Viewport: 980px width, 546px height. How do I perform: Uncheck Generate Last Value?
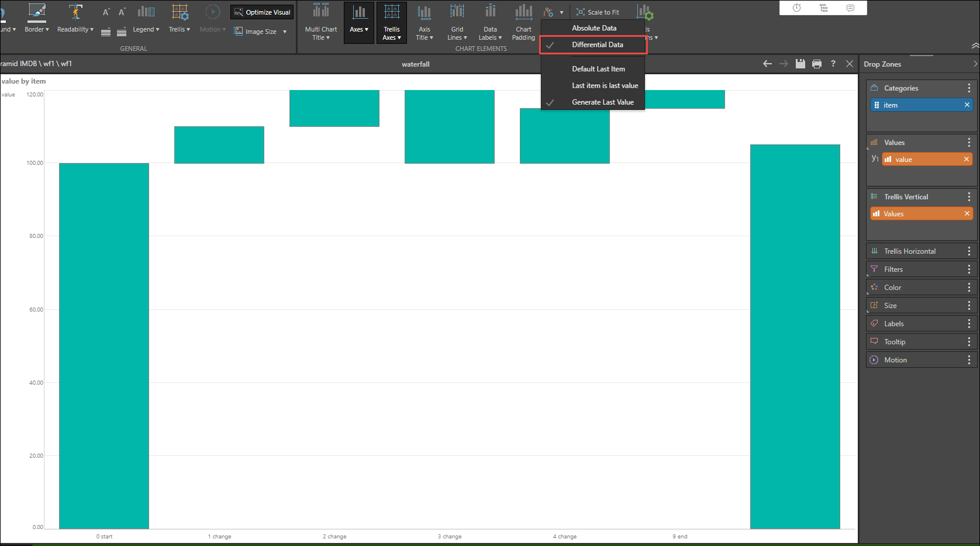(603, 102)
